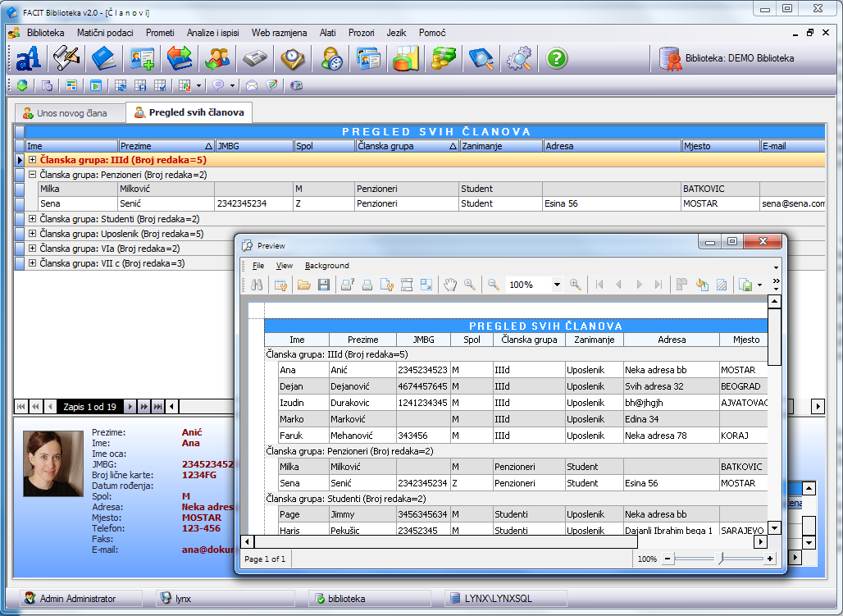Open the green question mark help icon
The height and width of the screenshot is (616, 843).
pyautogui.click(x=557, y=58)
